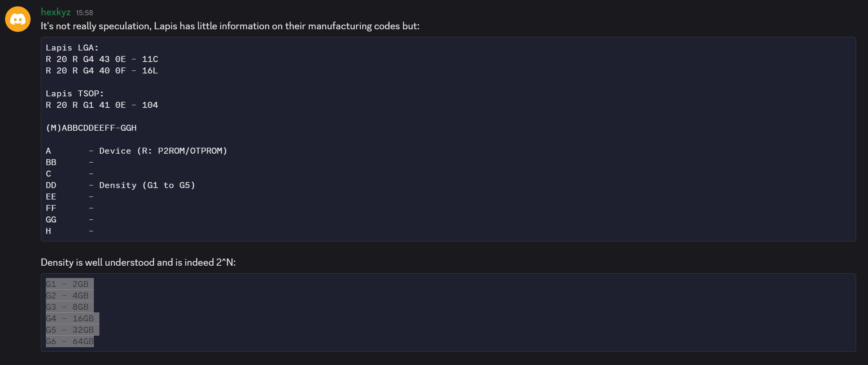Click the highlighted "G2 - 4GB" line

coord(68,296)
